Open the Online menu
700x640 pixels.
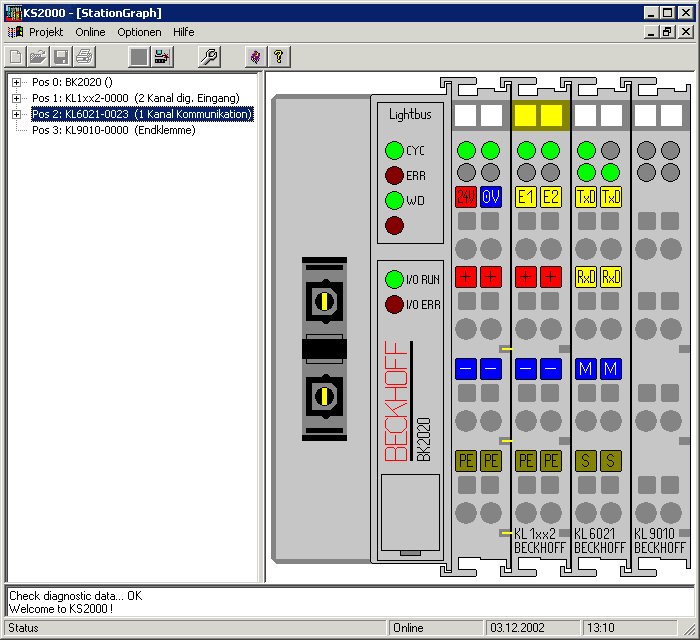[90, 32]
